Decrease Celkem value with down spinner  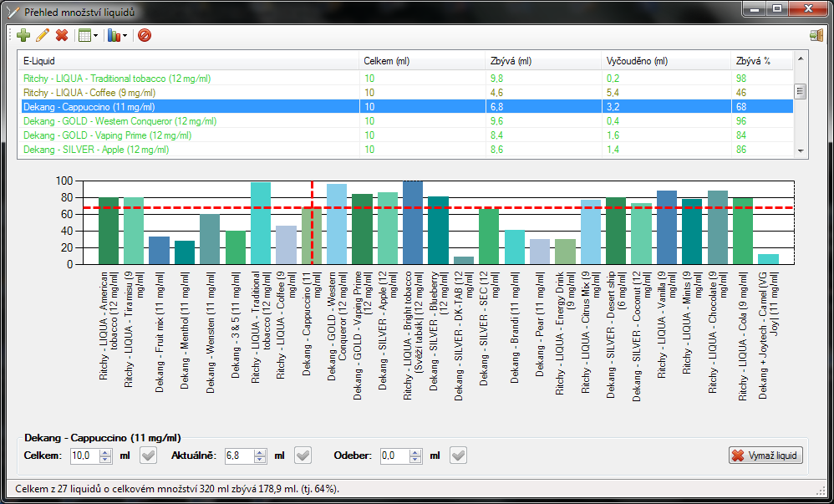tap(105, 460)
